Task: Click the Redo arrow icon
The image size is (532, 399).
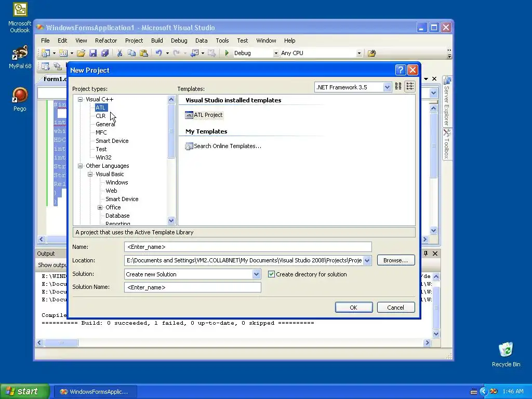Action: pyautogui.click(x=177, y=53)
